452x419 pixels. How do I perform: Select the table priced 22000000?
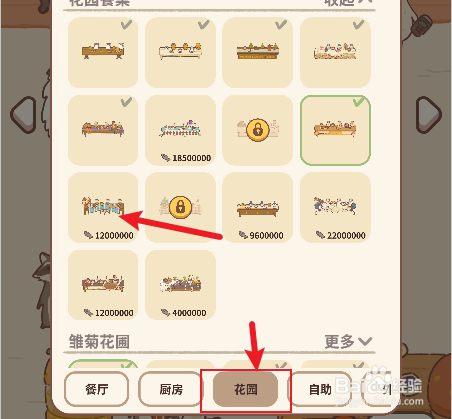point(335,207)
